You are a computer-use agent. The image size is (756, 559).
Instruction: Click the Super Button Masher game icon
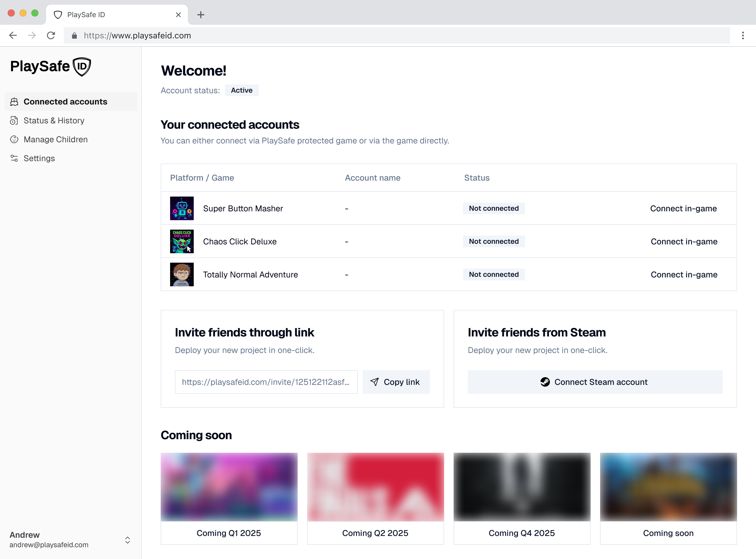click(x=182, y=208)
